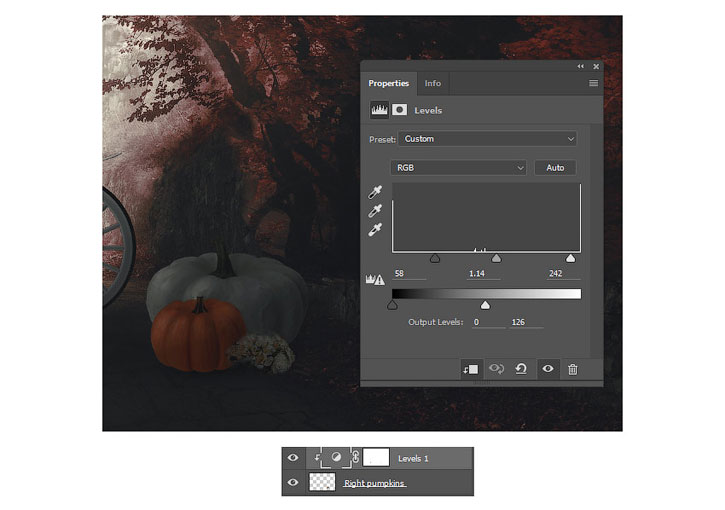Reset adjustment to defaults icon

521,369
